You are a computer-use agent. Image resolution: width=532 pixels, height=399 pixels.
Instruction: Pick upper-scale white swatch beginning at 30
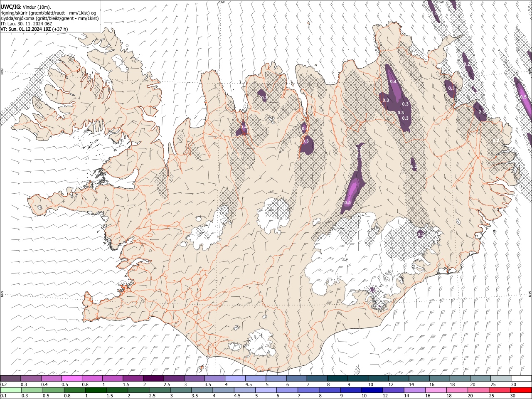point(521,378)
